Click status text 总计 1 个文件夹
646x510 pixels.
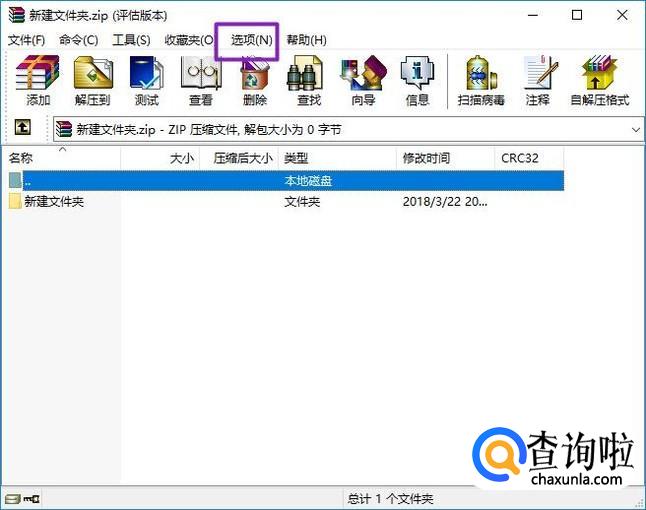390,499
